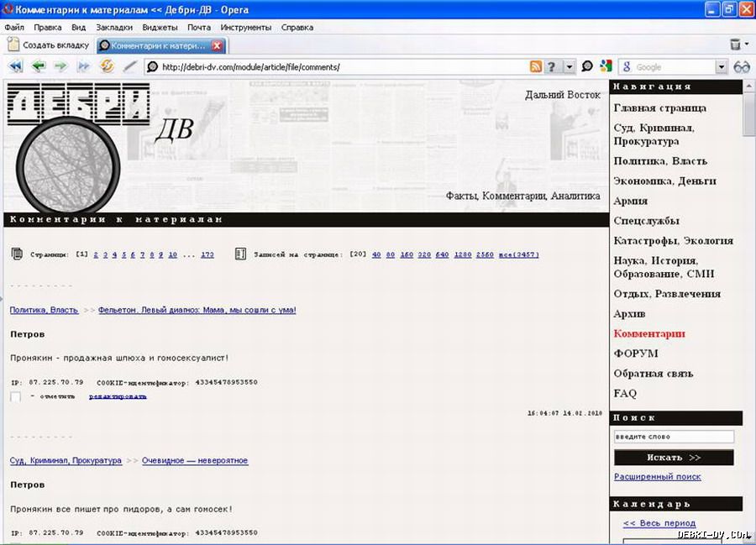Go to comments page 172
This screenshot has height=545, width=756.
[207, 254]
